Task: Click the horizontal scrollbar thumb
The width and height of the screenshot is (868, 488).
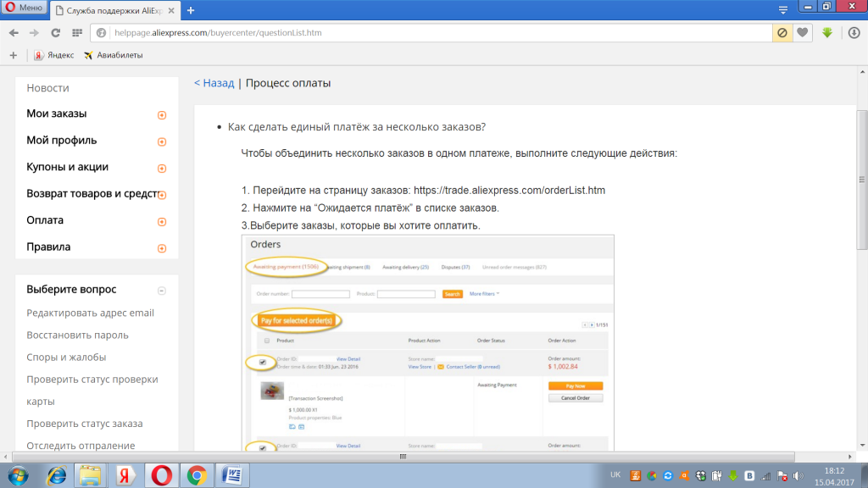Action: (x=403, y=457)
